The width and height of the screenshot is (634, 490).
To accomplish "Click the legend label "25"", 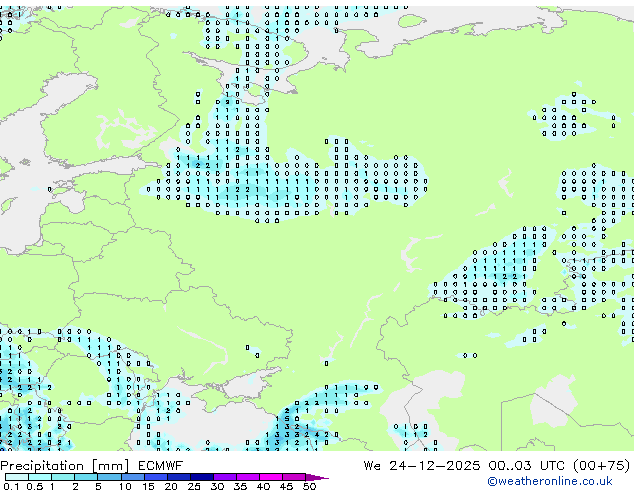I will click(x=194, y=486).
